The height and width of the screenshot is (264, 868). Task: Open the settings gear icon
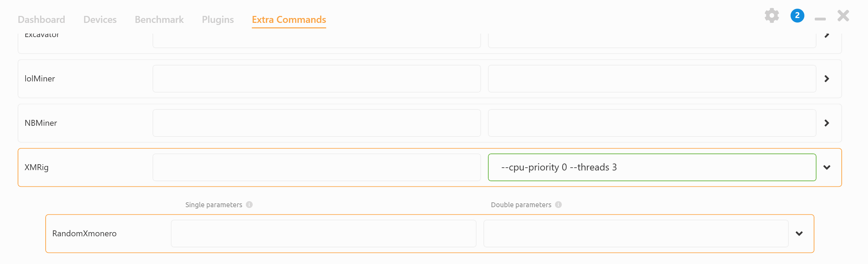tap(772, 16)
